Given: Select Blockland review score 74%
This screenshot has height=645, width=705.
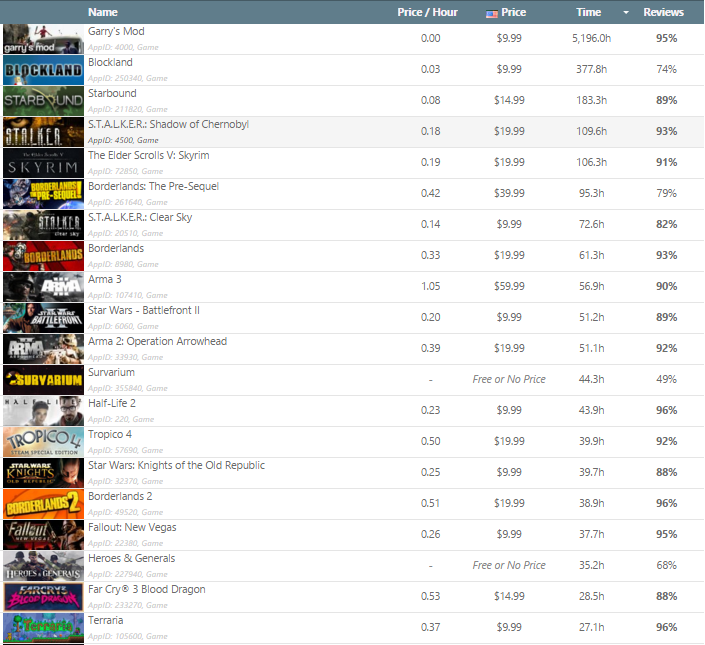Looking at the screenshot, I should [666, 70].
